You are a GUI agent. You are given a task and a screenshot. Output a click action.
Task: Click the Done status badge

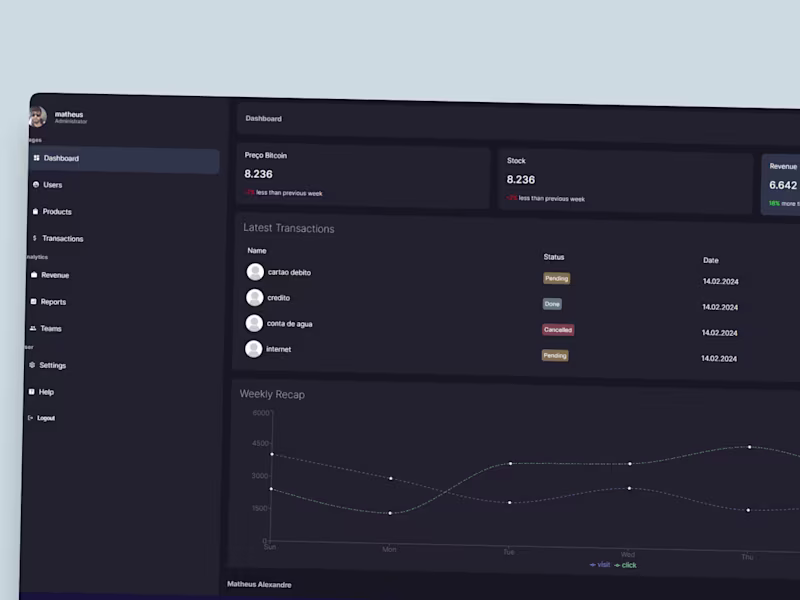coord(552,304)
